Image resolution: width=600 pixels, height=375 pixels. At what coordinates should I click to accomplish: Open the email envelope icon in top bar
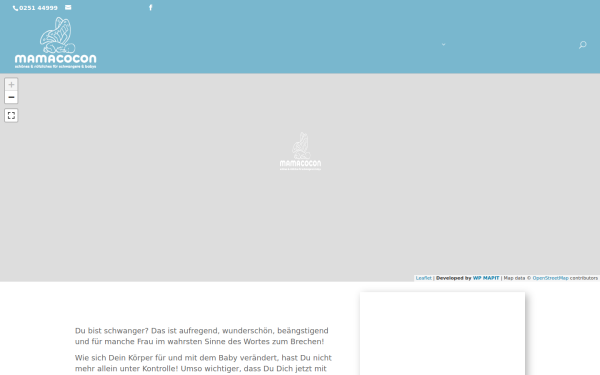pyautogui.click(x=68, y=7)
